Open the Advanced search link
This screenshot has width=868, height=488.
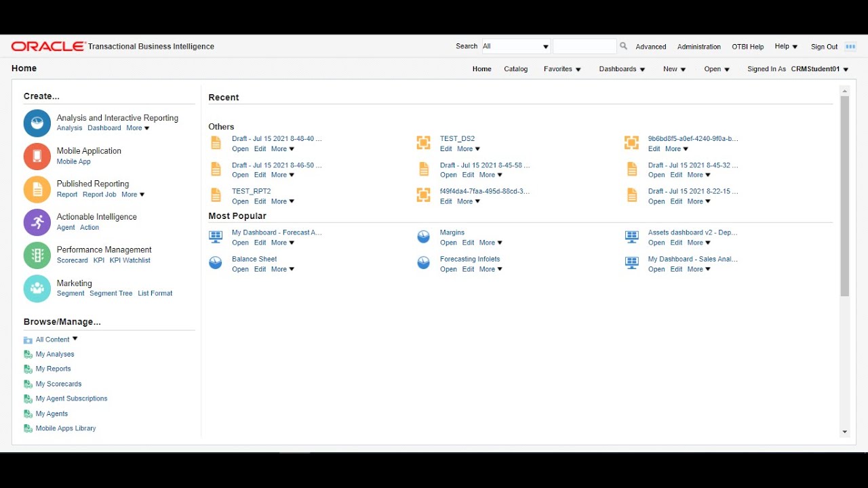pyautogui.click(x=651, y=47)
